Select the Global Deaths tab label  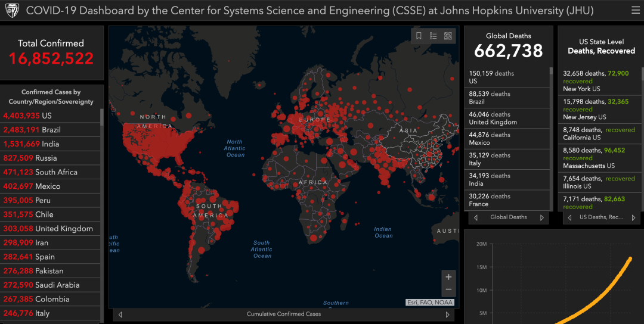click(x=508, y=217)
